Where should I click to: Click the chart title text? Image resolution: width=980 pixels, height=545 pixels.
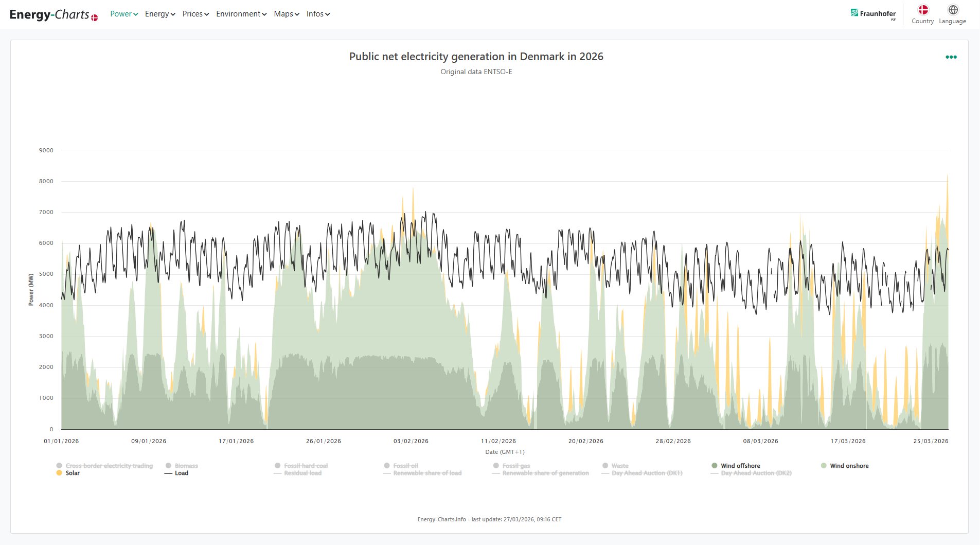(x=476, y=57)
